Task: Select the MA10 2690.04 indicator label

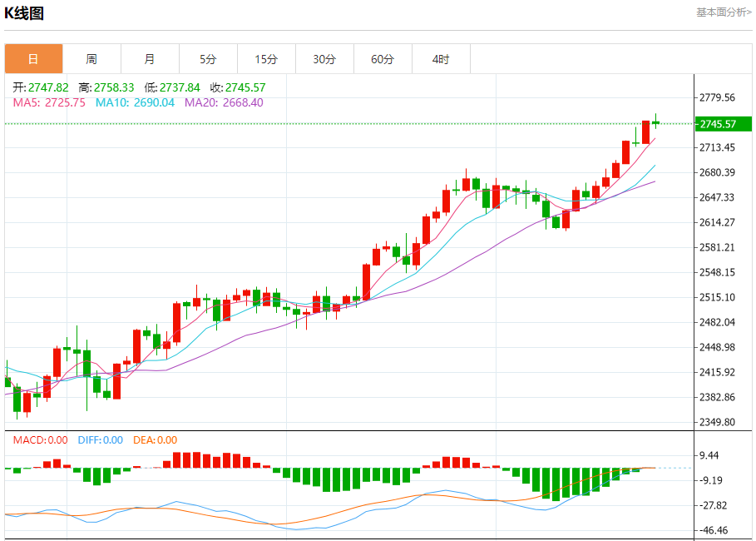Action: [135, 102]
